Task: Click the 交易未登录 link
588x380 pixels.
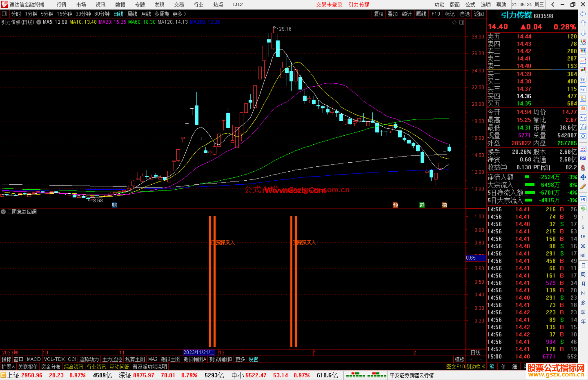Action: [329, 4]
